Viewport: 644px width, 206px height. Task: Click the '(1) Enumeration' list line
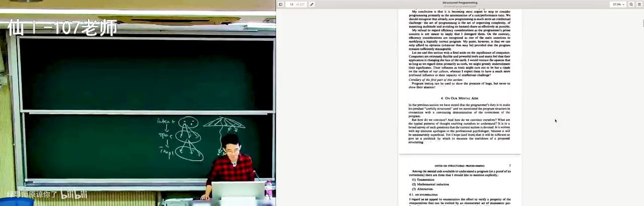pos(423,179)
